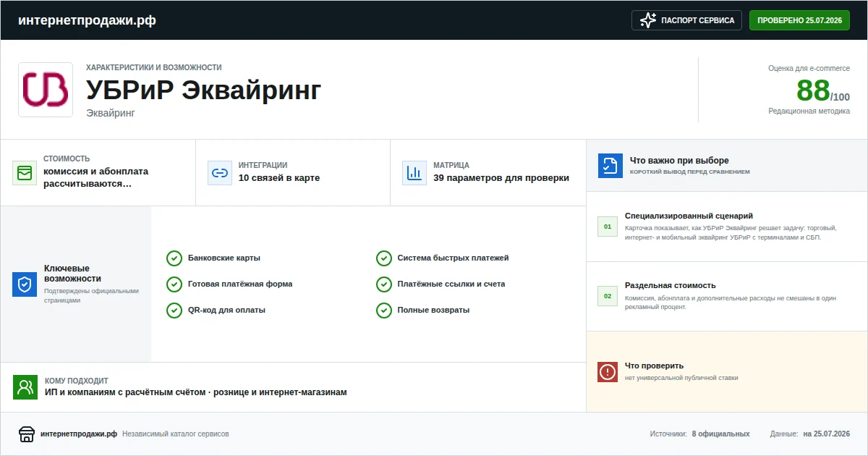Select the Система быстрых платежей feature text
Viewport: 868px width, 456px height.
454,258
